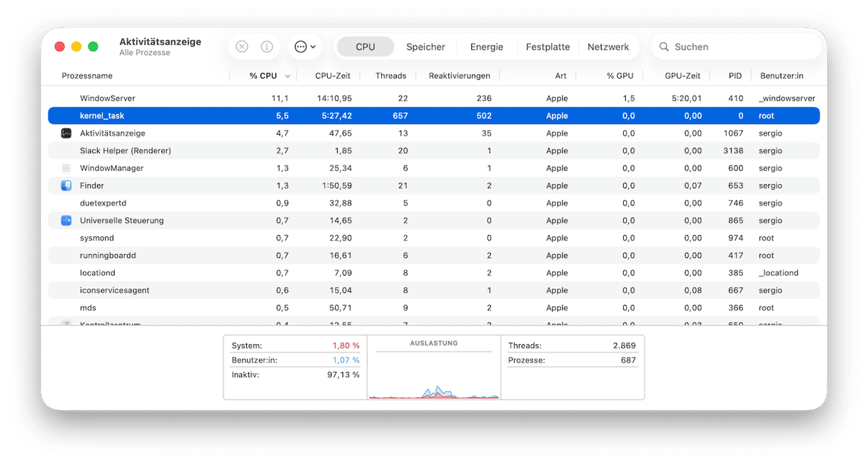This screenshot has height=464, width=868.
Task: Open the Festplatte tab
Action: click(547, 46)
